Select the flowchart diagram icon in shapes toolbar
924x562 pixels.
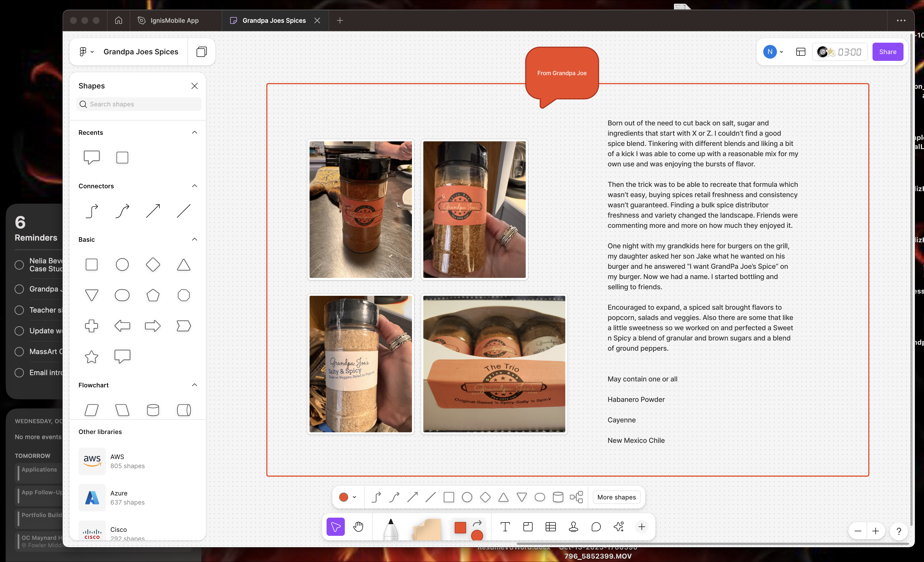point(576,497)
